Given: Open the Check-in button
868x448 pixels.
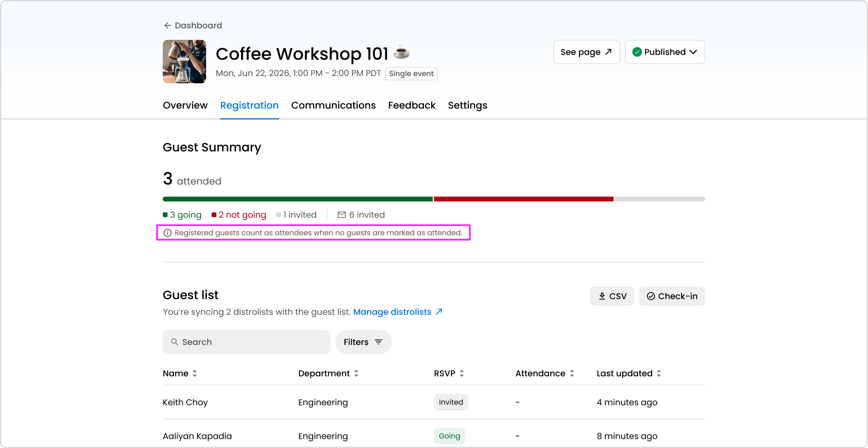Looking at the screenshot, I should click(671, 296).
